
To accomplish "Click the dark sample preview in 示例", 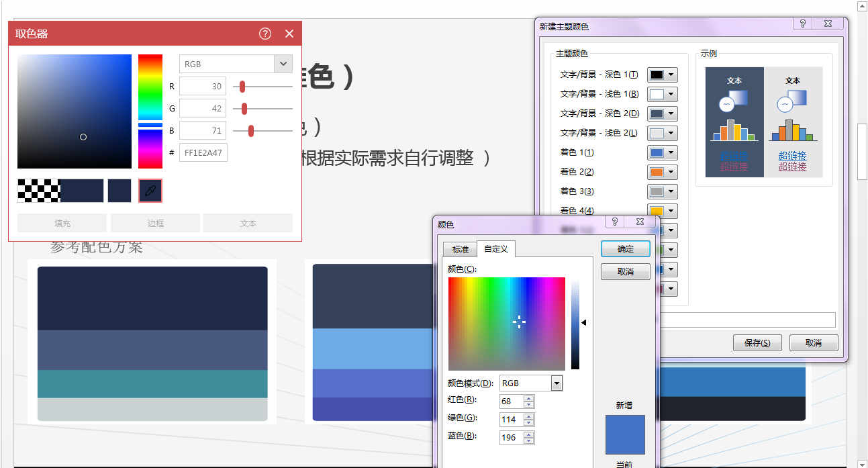I will click(734, 122).
